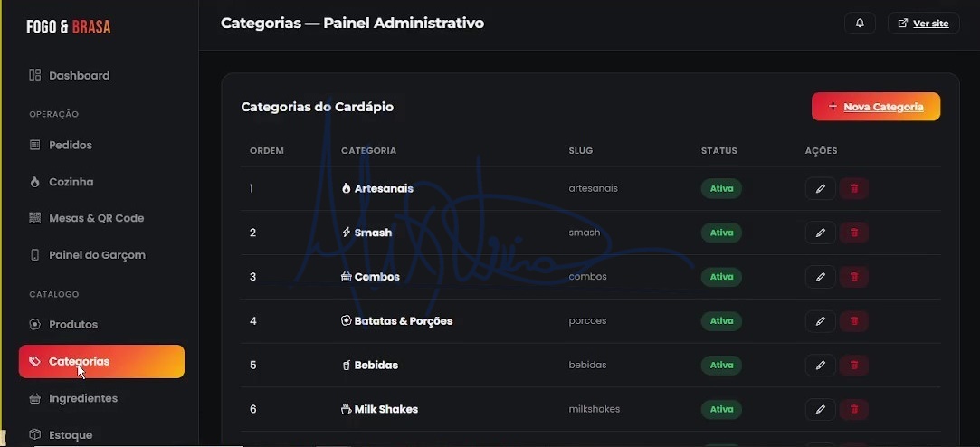Delete the Milk Shakes category
Screen dimensions: 980x447
click(x=853, y=410)
